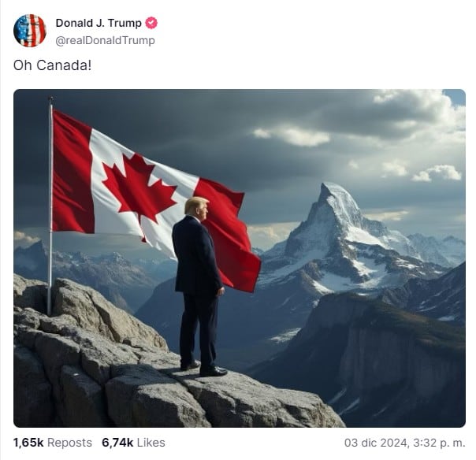Image resolution: width=476 pixels, height=460 pixels.
Task: Click the Reposts label
Action: 69,443
